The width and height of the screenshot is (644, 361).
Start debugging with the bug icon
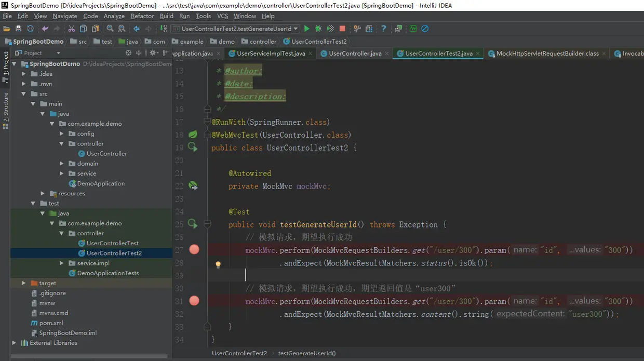[x=318, y=29]
